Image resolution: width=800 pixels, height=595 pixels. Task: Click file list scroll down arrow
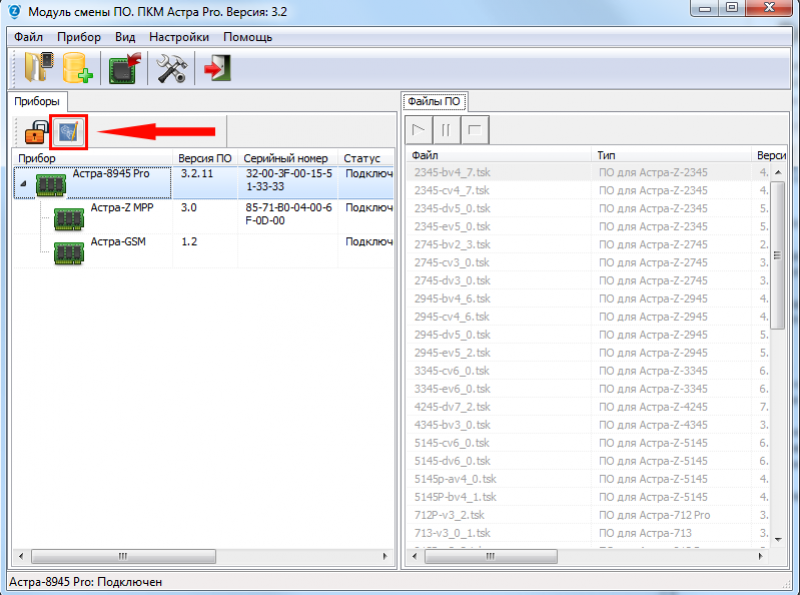point(778,539)
